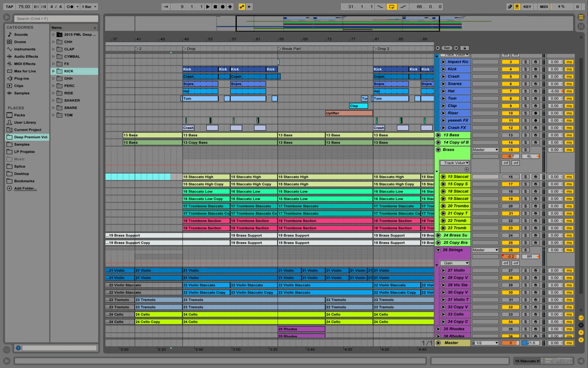Viewport: 588px width, 368px height.
Task: Click the Play button in transport
Action: tap(208, 7)
